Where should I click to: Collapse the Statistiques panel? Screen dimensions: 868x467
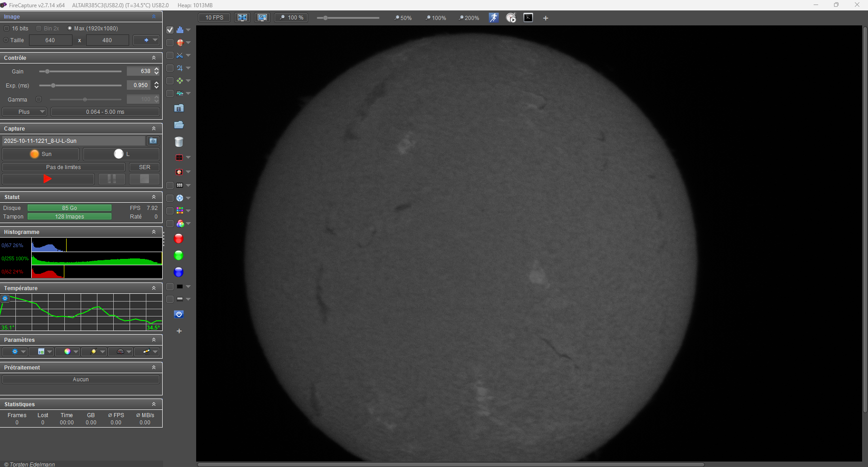click(154, 404)
